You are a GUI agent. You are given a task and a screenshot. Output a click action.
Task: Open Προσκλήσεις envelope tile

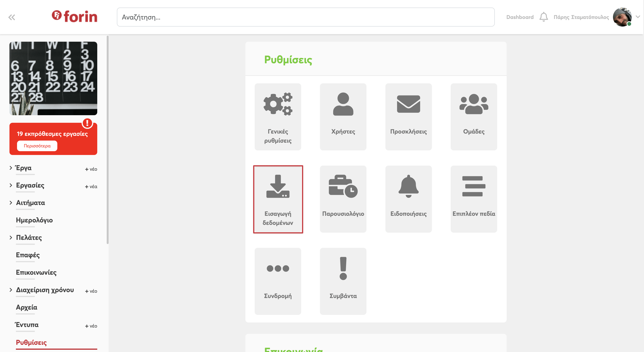408,117
